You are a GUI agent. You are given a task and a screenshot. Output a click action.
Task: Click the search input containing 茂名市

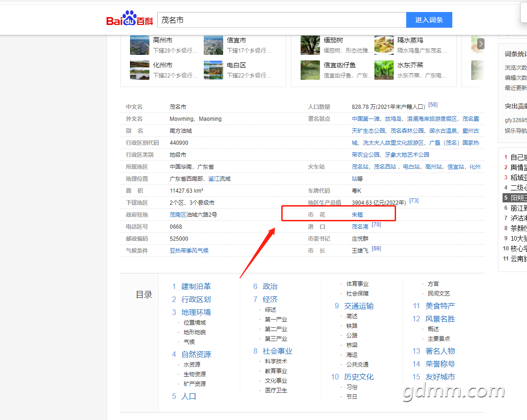click(282, 20)
